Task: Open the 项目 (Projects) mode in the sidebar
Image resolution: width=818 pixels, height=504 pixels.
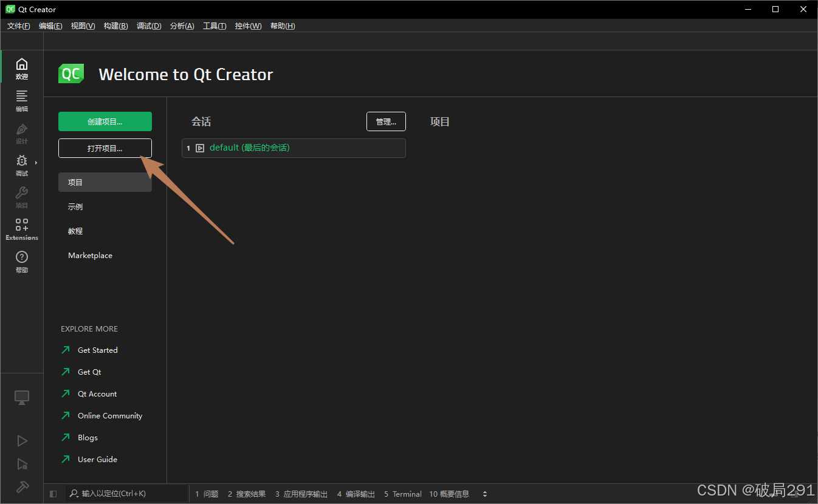Action: click(22, 197)
